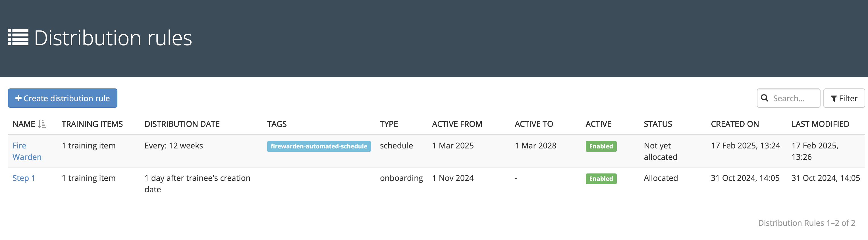Click the STATUS column header

(x=657, y=124)
